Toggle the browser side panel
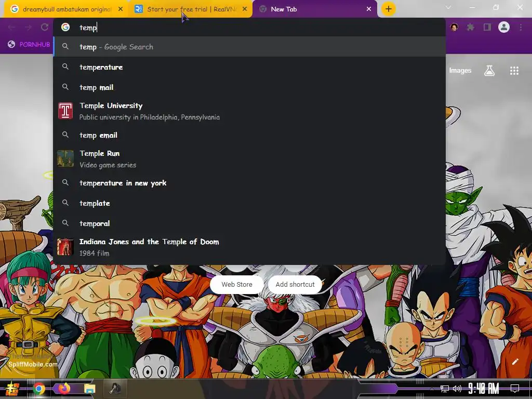Image resolution: width=532 pixels, height=399 pixels. point(487,27)
